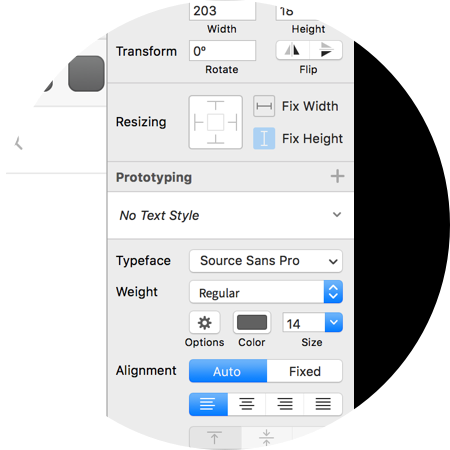
Task: Open text Options gear menu
Action: coord(205,322)
